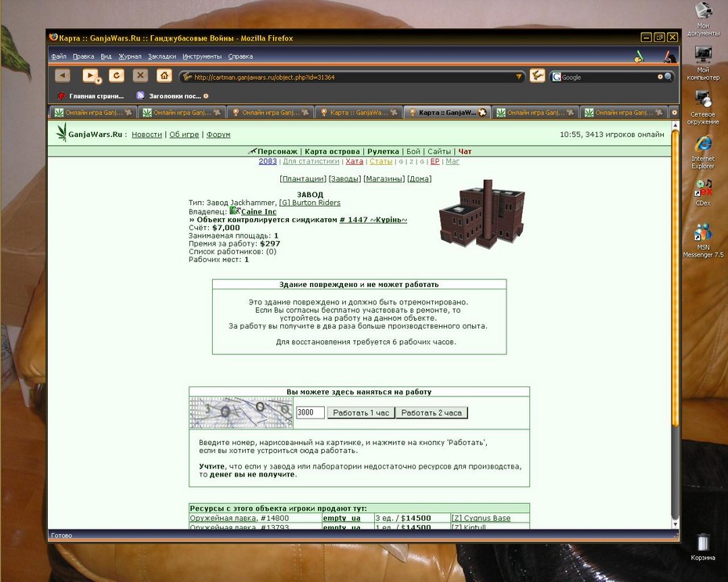Open the red Хата link
The width and height of the screenshot is (728, 582).
355,161
